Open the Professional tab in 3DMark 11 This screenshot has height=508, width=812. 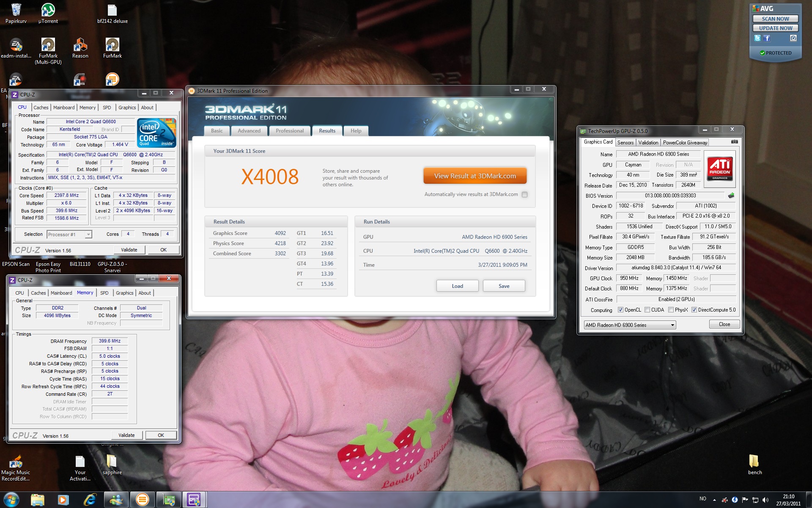pos(290,131)
